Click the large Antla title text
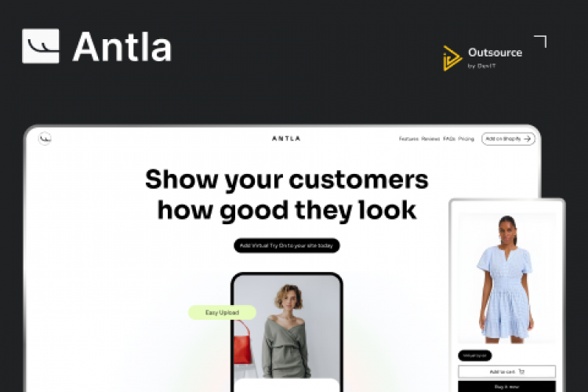Screen dimensions: 588x392 pos(122,46)
